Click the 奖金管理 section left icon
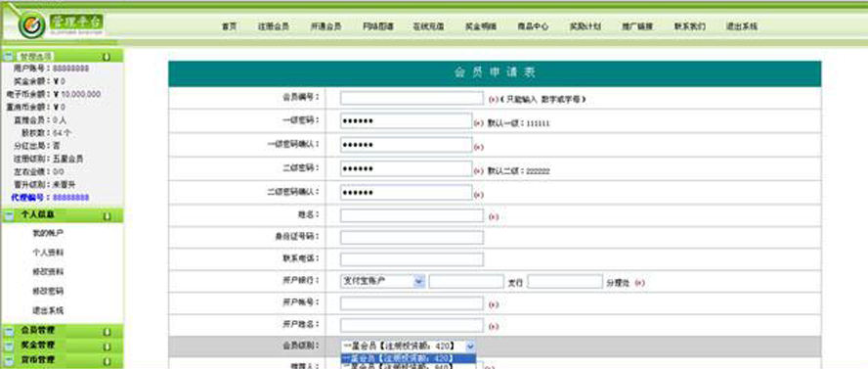Screen dimensions: 868x369 click(x=9, y=346)
